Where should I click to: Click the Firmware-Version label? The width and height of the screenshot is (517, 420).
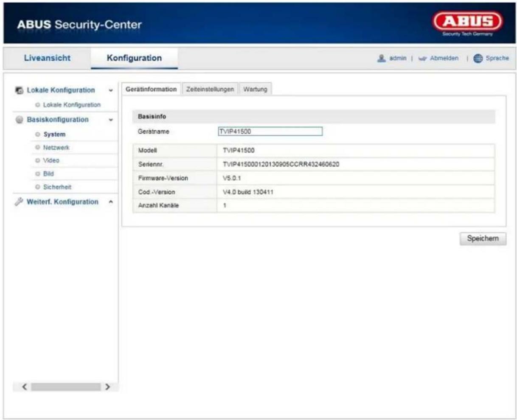click(x=163, y=178)
